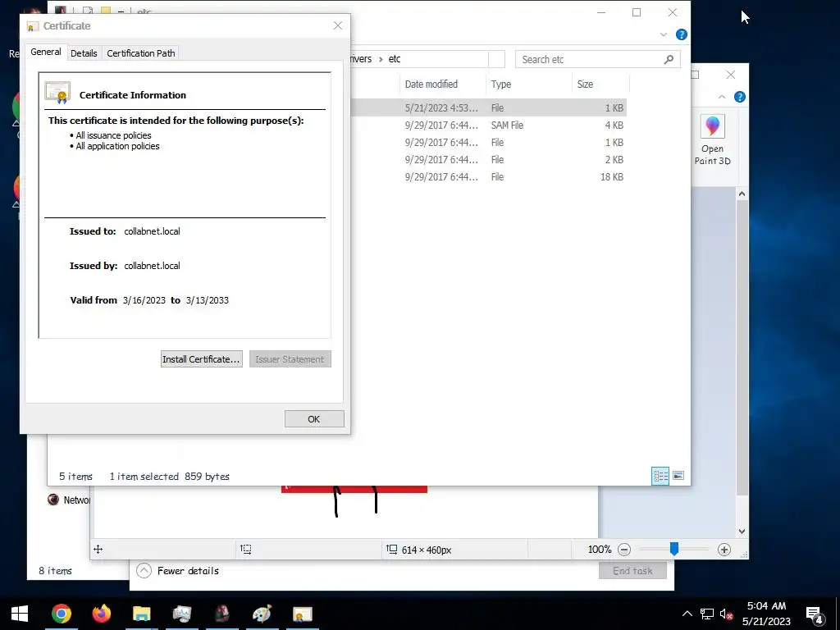Click the zoom out minus button in Paint
840x630 pixels.
(x=624, y=550)
